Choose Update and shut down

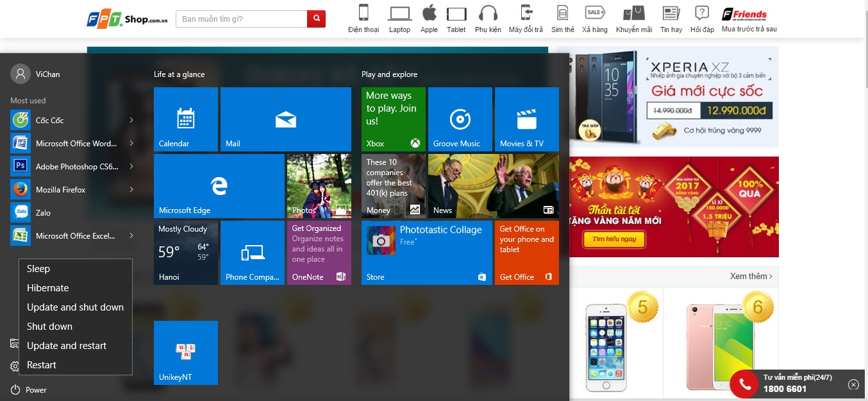[76, 307]
